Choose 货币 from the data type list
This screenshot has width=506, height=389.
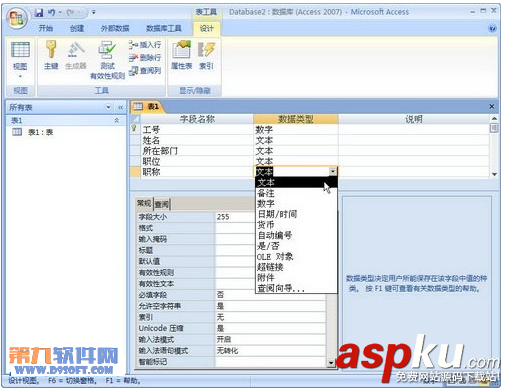tap(296, 225)
